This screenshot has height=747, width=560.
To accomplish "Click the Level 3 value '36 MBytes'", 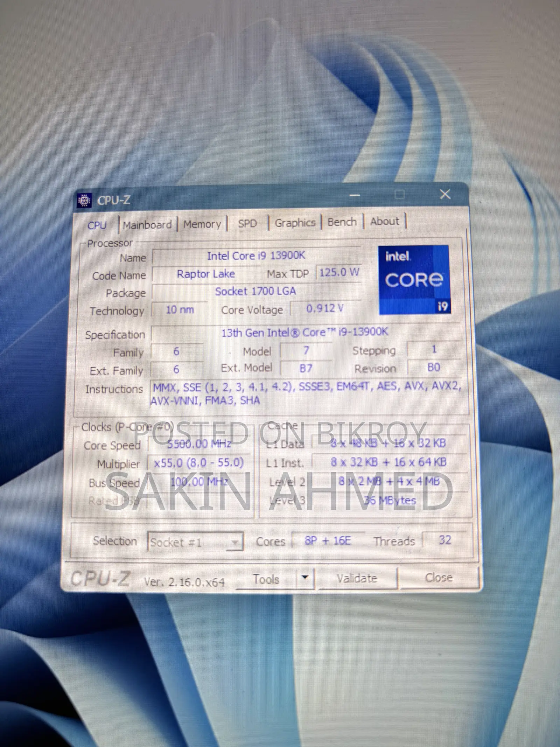I will 390,500.
